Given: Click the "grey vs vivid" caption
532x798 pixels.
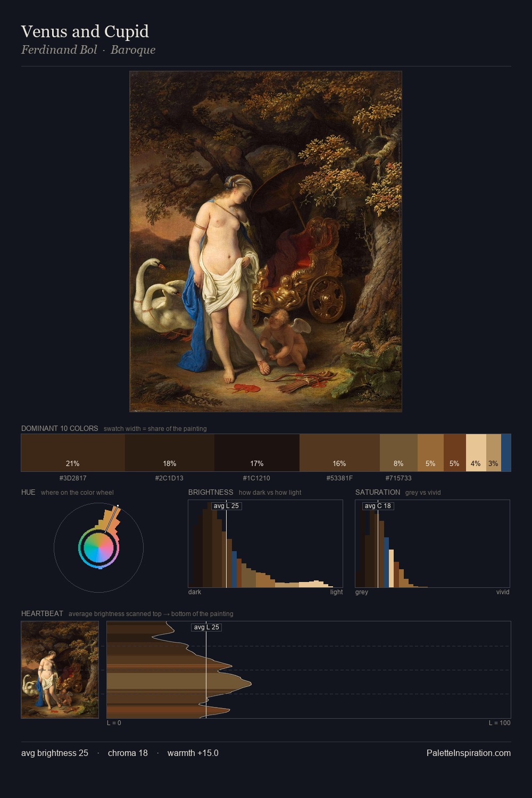Looking at the screenshot, I should pyautogui.click(x=423, y=493).
